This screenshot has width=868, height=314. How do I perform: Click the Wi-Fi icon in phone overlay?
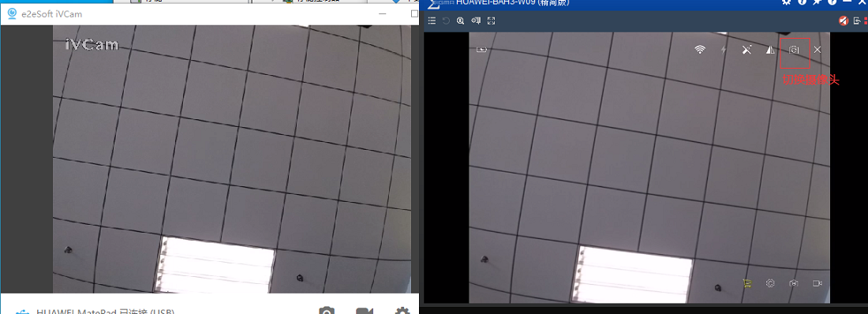coord(700,50)
